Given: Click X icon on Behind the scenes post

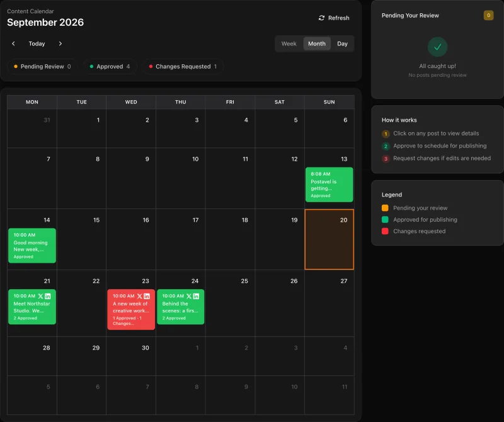Looking at the screenshot, I should coord(189,296).
